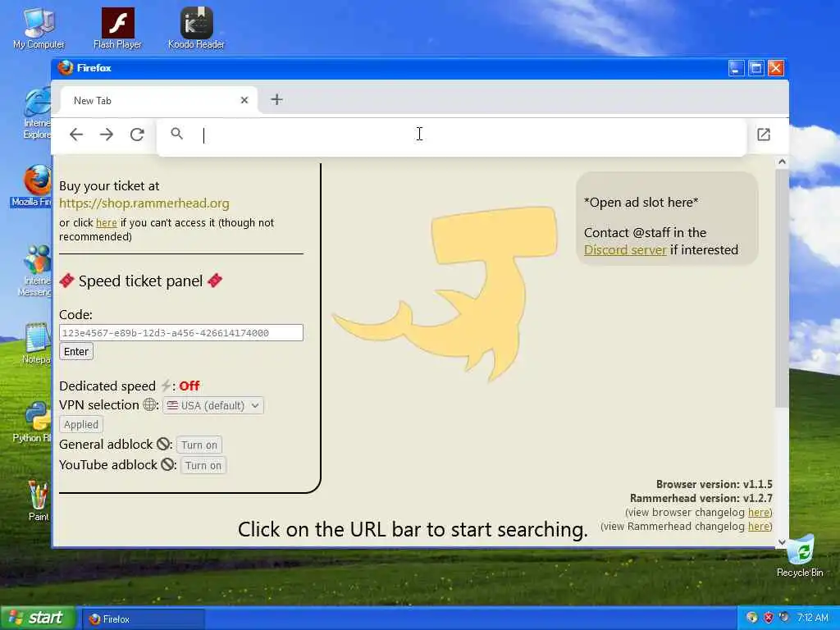Viewport: 840px width, 630px height.
Task: Click the first system tray icon
Action: [x=752, y=618]
